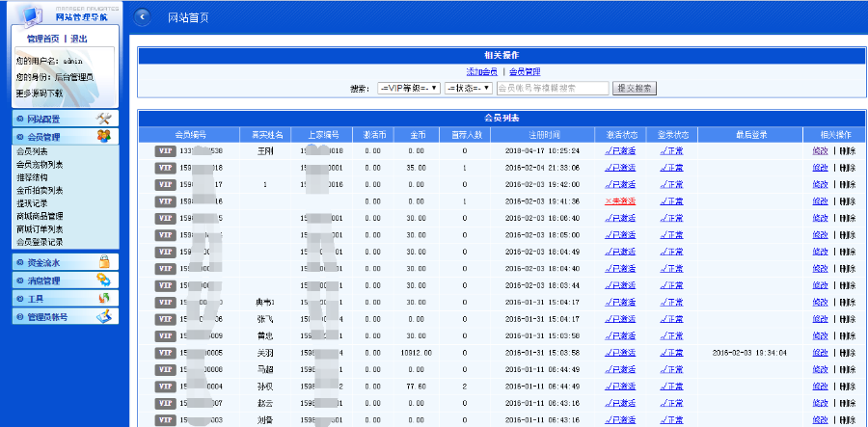Click the 退出 logout link
Image resolution: width=868 pixels, height=427 pixels.
79,39
